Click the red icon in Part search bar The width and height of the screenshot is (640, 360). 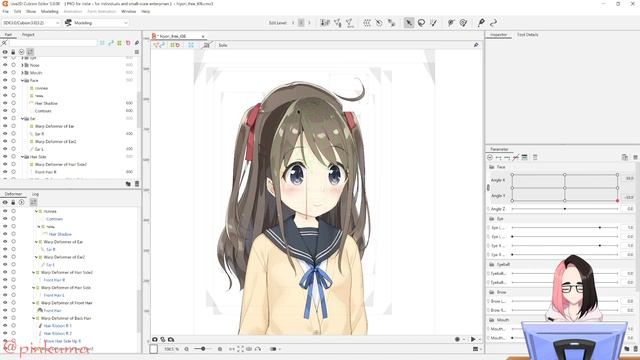coord(128,42)
